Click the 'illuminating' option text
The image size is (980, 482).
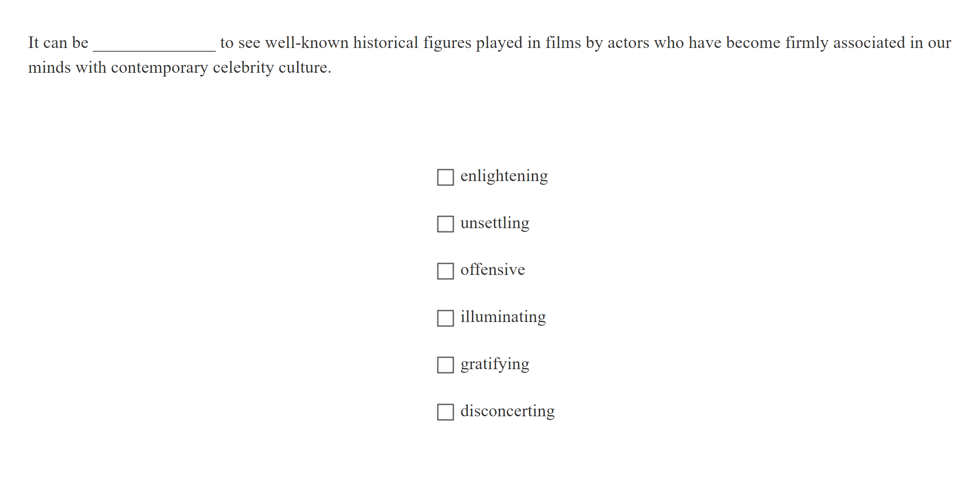coord(503,317)
